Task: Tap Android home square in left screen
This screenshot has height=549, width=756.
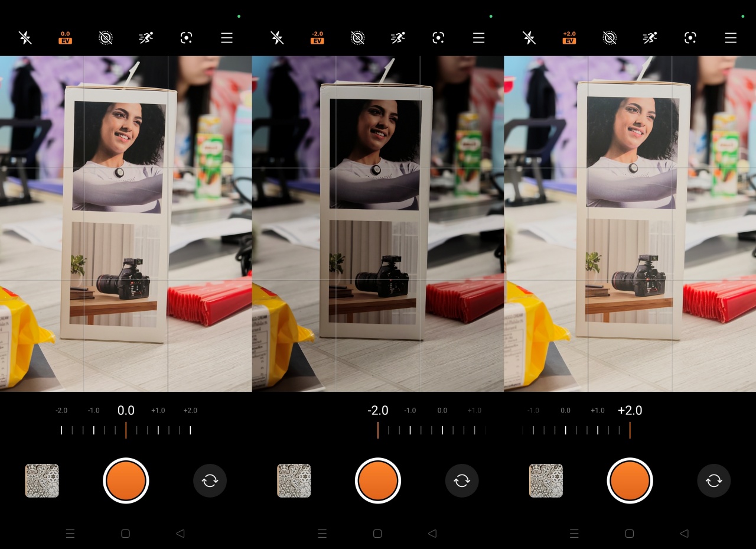Action: click(x=125, y=534)
